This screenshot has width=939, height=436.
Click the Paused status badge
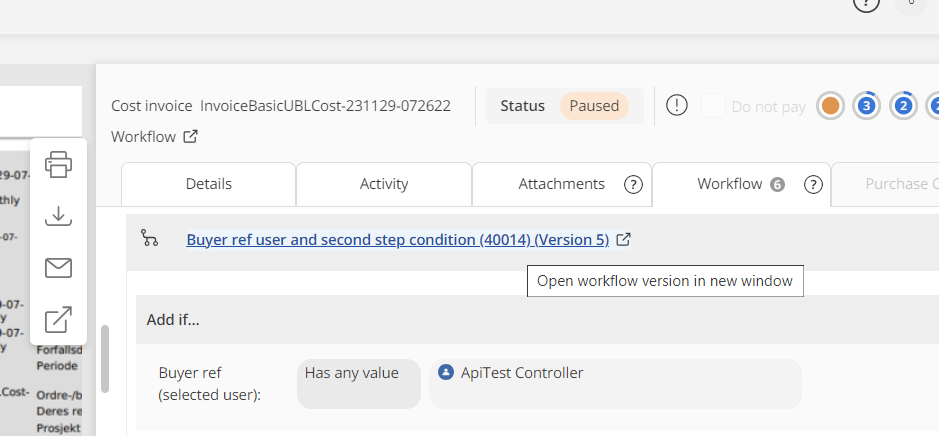point(594,106)
